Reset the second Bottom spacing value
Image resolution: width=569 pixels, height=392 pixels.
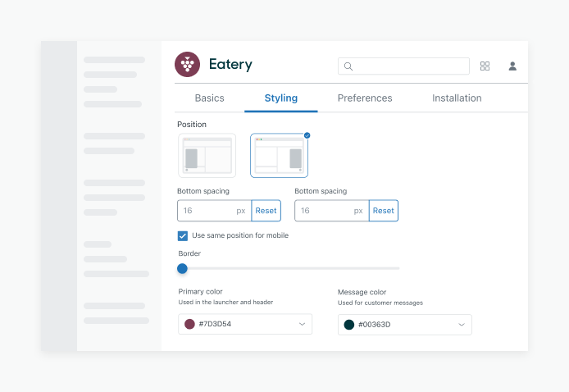384,211
